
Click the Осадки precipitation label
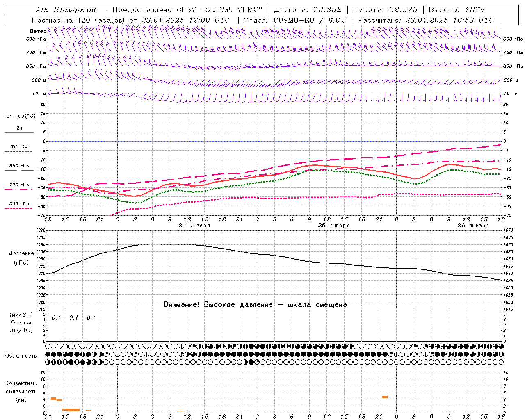(x=21, y=322)
